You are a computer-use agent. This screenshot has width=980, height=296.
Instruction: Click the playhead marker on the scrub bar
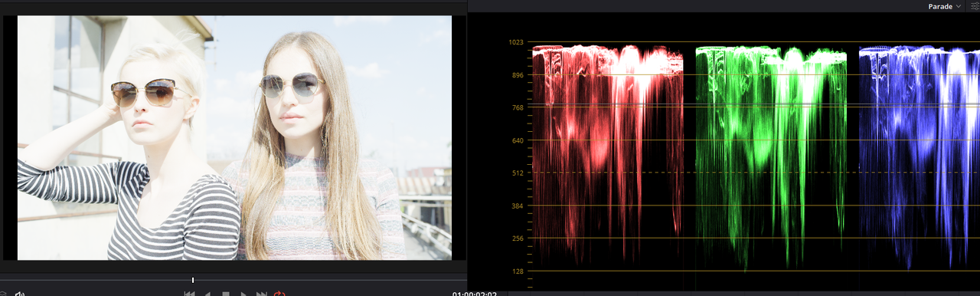(x=193, y=280)
